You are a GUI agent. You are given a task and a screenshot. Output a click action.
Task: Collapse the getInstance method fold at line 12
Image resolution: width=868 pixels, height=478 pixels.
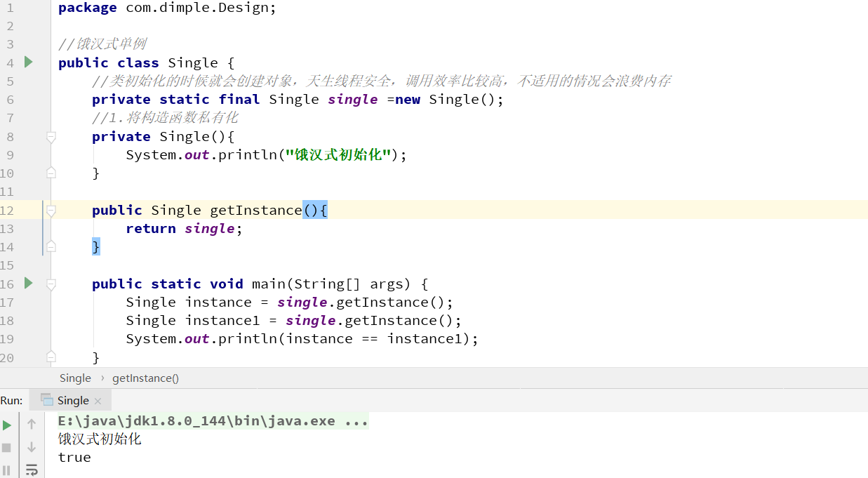tap(51, 211)
